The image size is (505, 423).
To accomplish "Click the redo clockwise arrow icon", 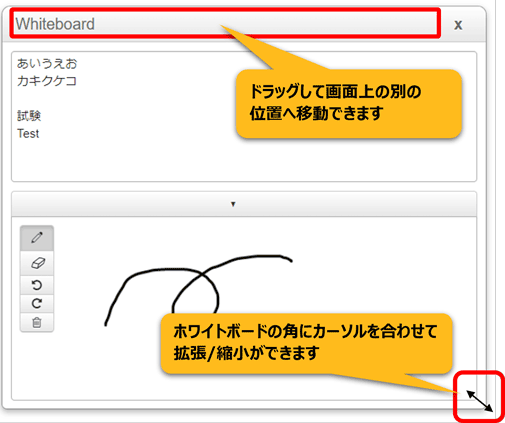I will (x=37, y=304).
